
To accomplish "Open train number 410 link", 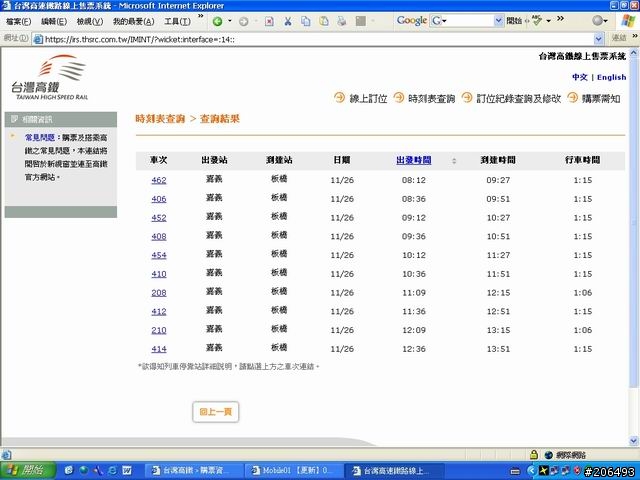I will [x=159, y=274].
